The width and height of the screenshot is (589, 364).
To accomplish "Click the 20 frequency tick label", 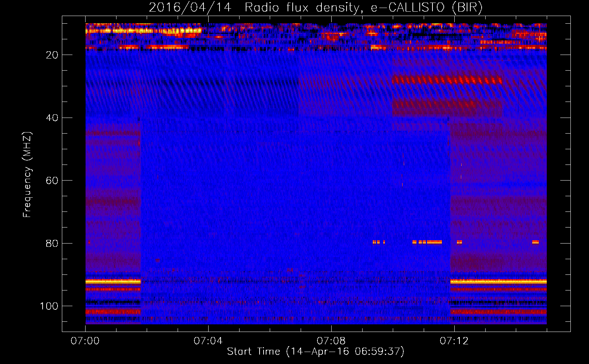I will coord(52,55).
